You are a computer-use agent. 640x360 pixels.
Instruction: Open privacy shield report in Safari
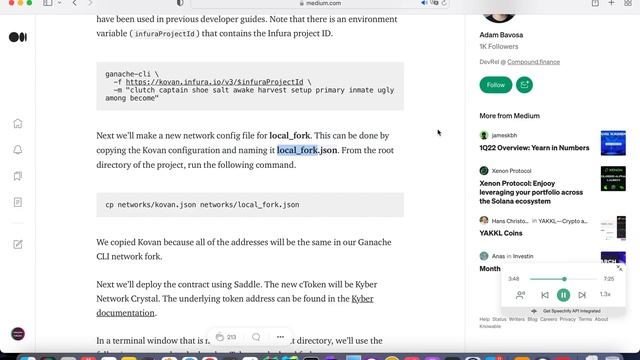coord(180,3)
